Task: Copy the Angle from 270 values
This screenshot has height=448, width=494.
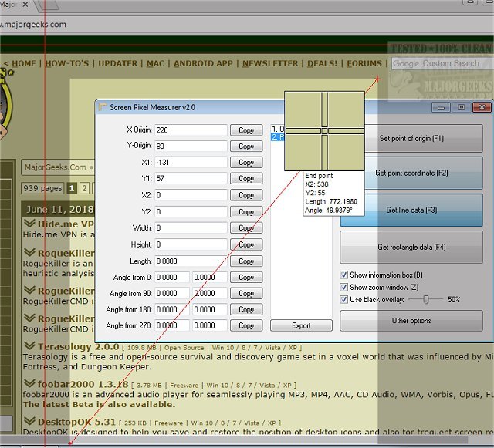Action: 246,325
